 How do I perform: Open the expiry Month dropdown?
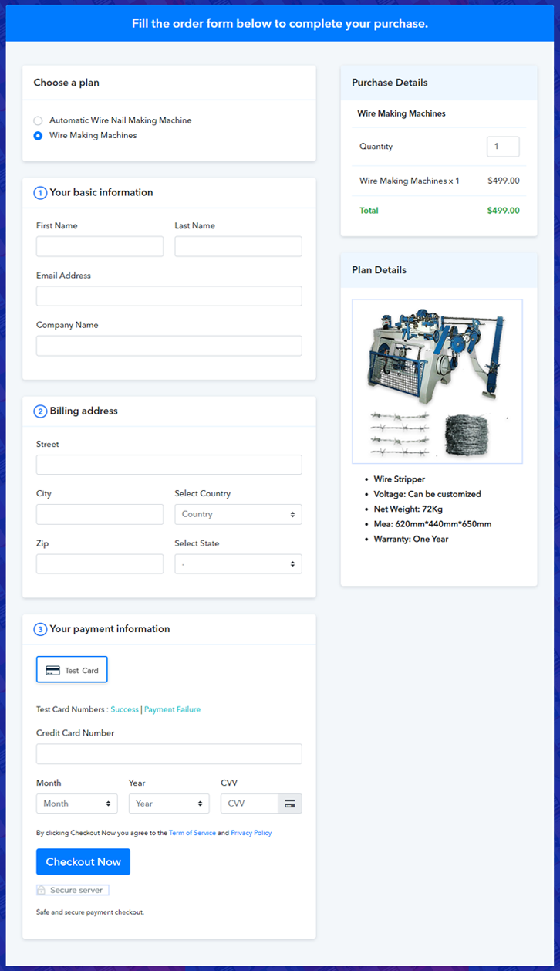point(77,804)
